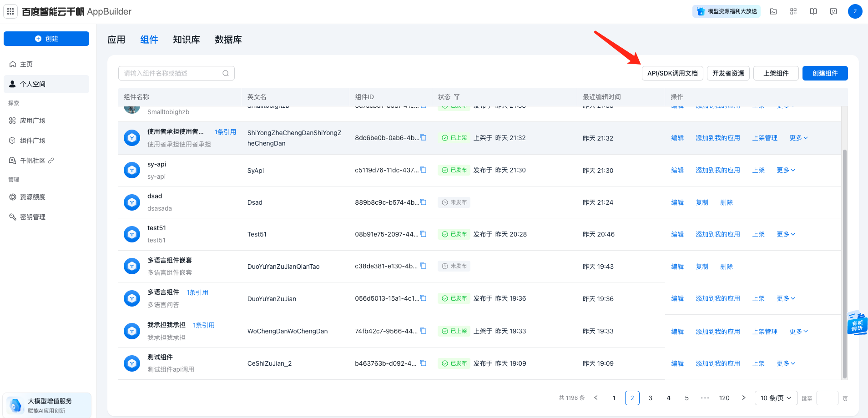Copy component ID 08b91e75-2097-44
868x418 pixels.
423,234
